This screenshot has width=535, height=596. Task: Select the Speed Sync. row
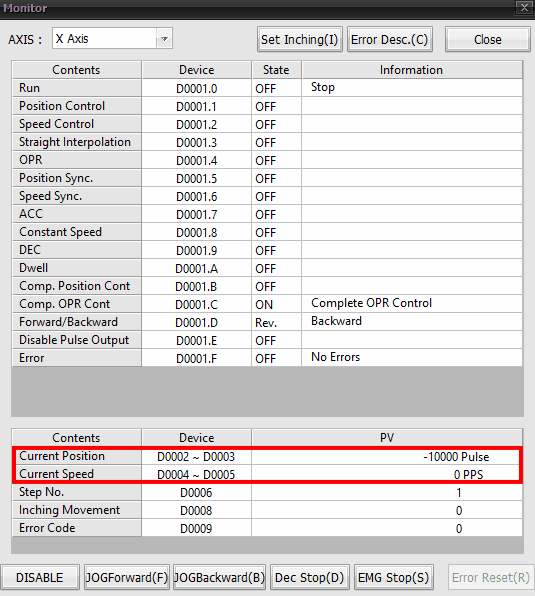click(77, 196)
